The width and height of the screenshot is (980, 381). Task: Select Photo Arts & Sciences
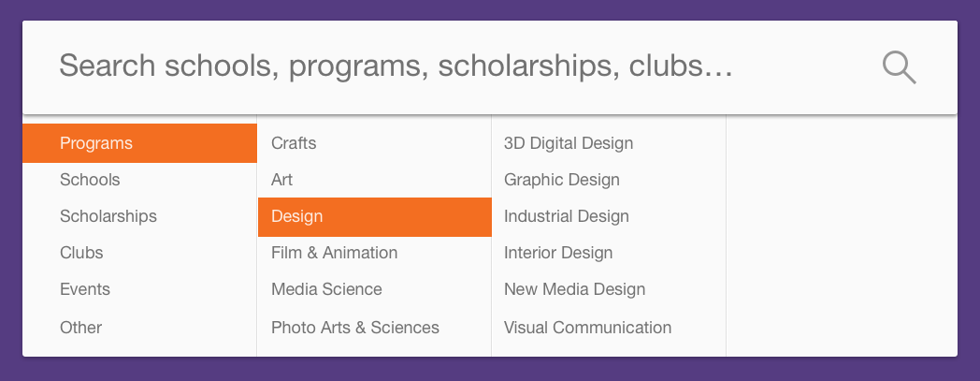[x=374, y=328]
